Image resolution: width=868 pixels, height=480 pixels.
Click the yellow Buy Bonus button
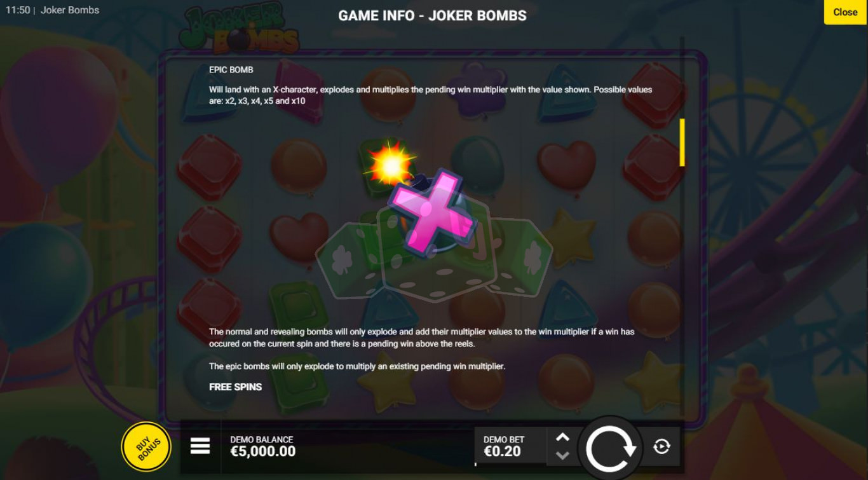pyautogui.click(x=146, y=446)
